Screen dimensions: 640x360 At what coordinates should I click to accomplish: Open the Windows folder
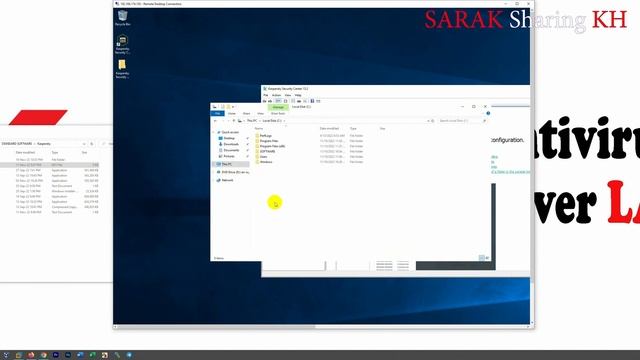(264, 162)
